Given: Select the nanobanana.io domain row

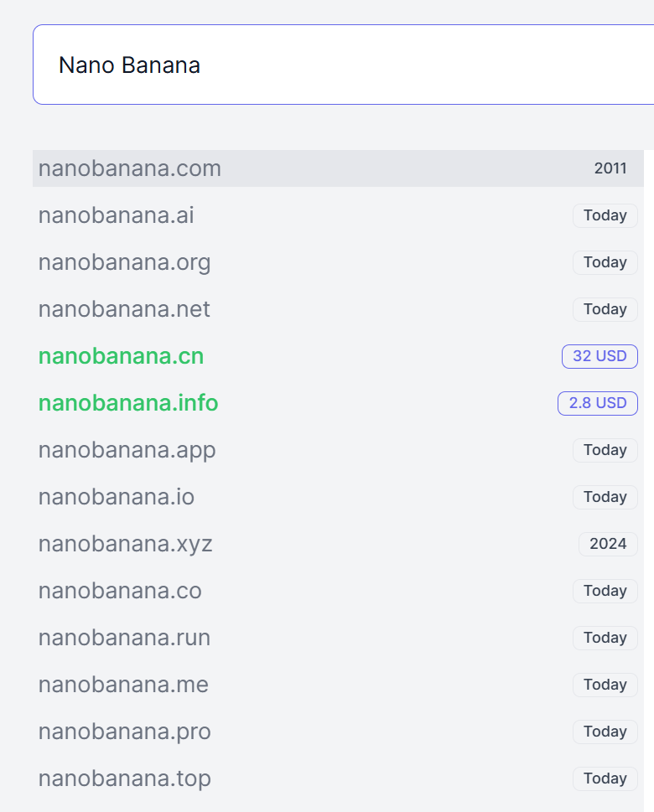Looking at the screenshot, I should [117, 497].
